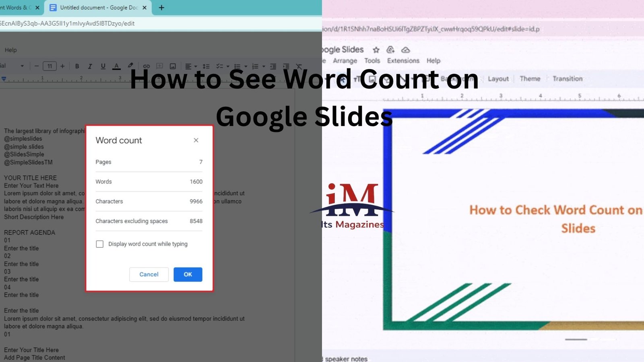Open a new browser tab with plus
644x362 pixels.
(x=161, y=8)
